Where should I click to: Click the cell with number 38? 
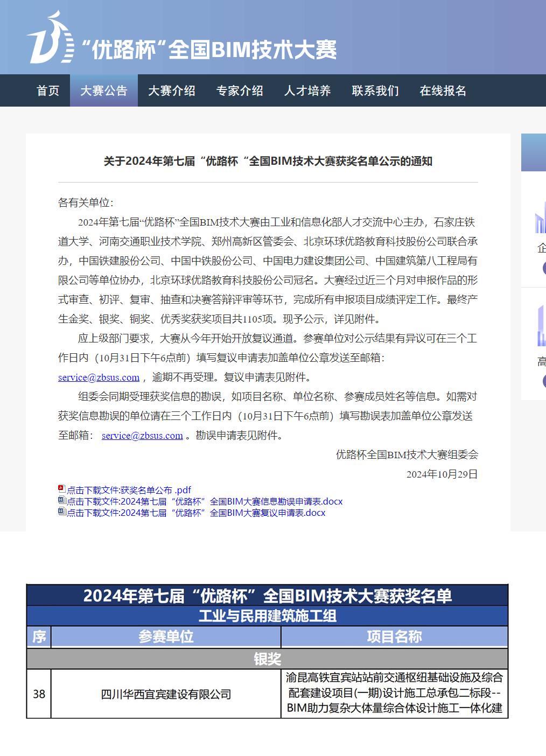point(39,694)
